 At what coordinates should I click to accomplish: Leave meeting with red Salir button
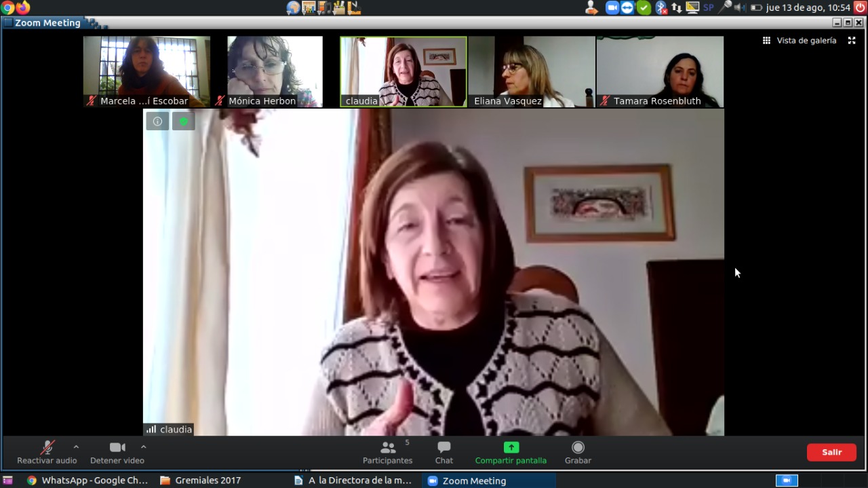pyautogui.click(x=831, y=452)
